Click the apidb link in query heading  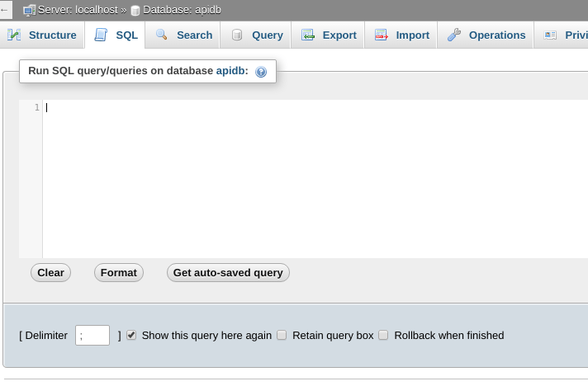230,71
